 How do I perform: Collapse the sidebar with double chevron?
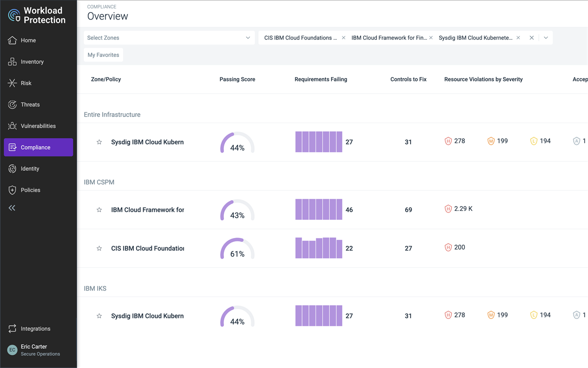(x=12, y=208)
